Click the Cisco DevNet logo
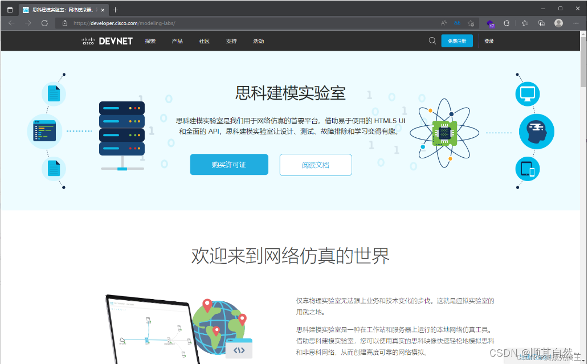This screenshot has width=588, height=364. click(107, 41)
